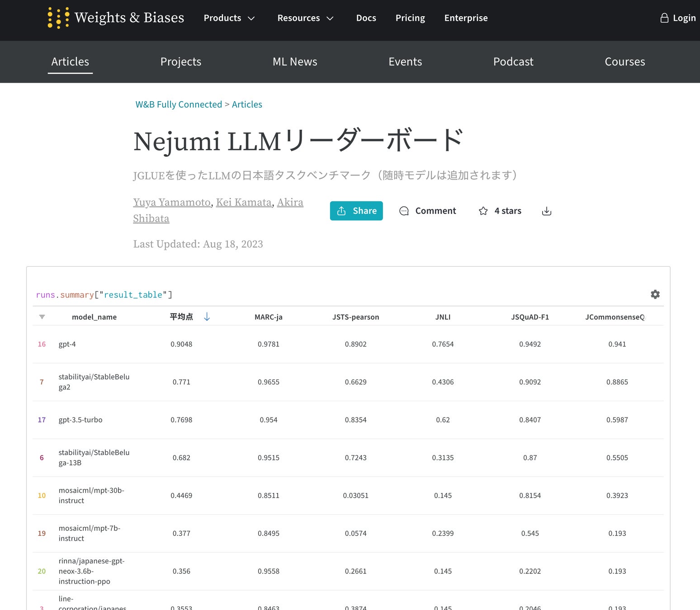Click the 0.8865 JCommonsenseQA value
700x610 pixels.
click(x=617, y=382)
